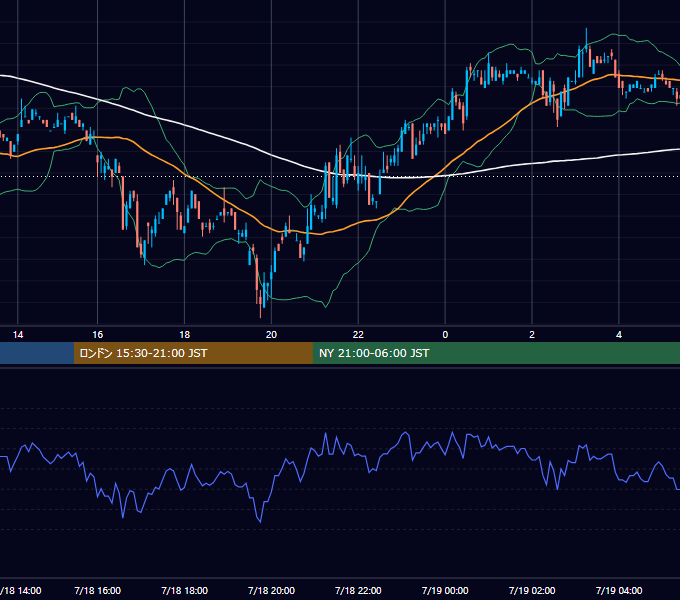The height and width of the screenshot is (600, 680).
Task: Click the blue session bar before ロンドン
Action: (x=37, y=353)
